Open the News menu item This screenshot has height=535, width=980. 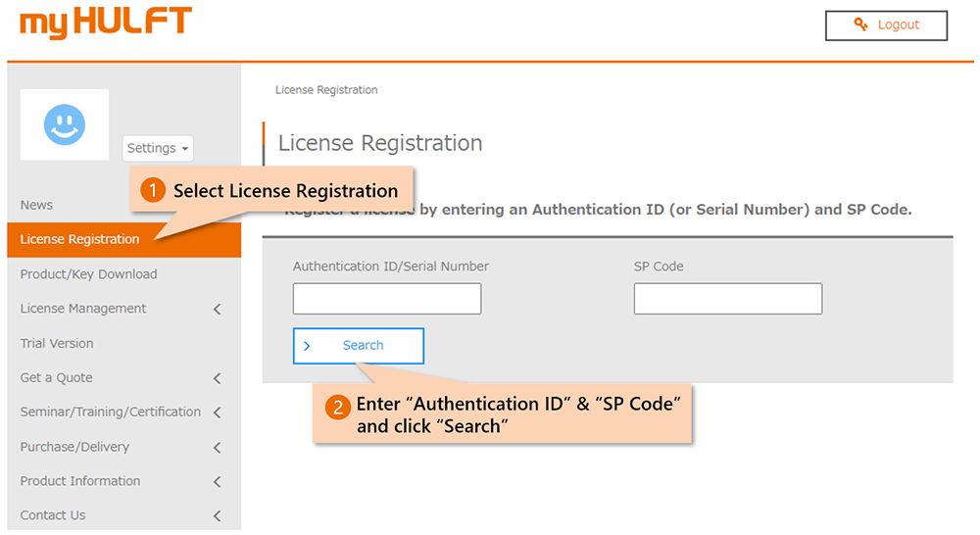click(37, 205)
